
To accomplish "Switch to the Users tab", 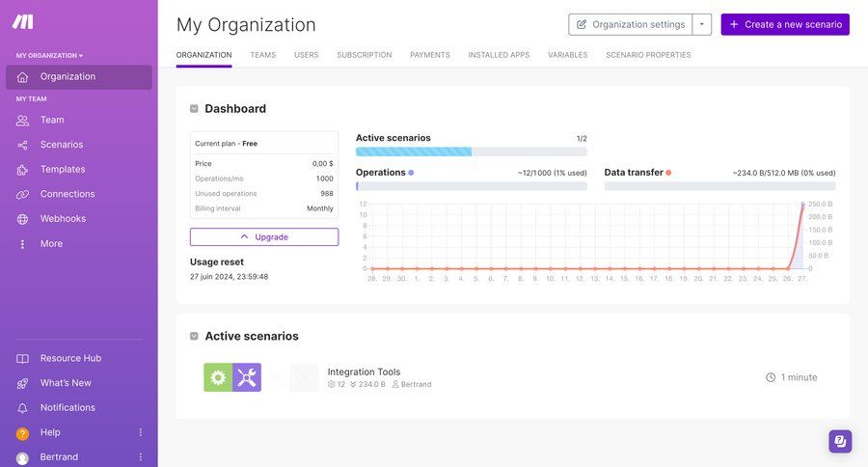I will pyautogui.click(x=306, y=55).
